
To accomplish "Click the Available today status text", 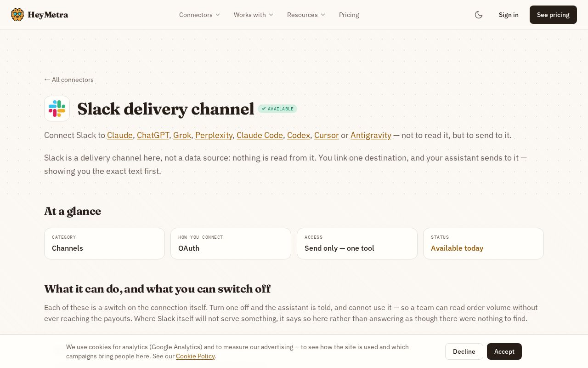I will [457, 248].
